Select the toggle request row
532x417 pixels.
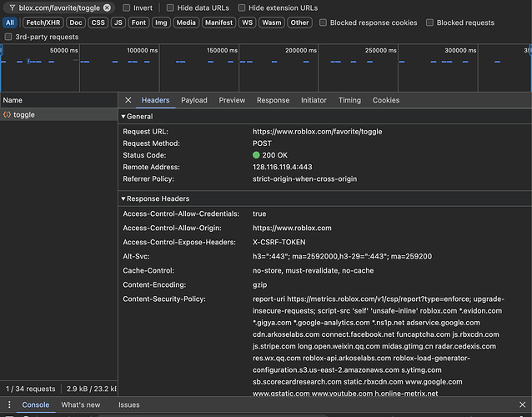tap(58, 115)
